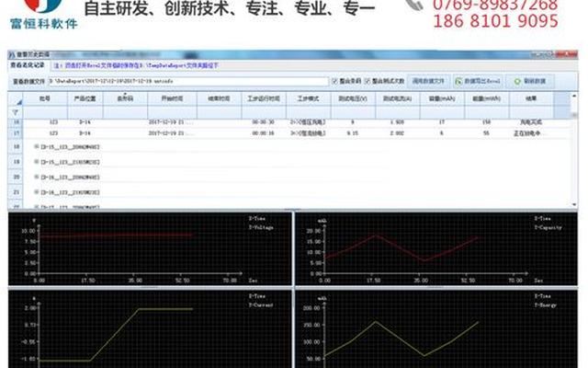This screenshot has width=588, height=368.
Task: Expand the grouped record in row 19
Action: point(37,162)
